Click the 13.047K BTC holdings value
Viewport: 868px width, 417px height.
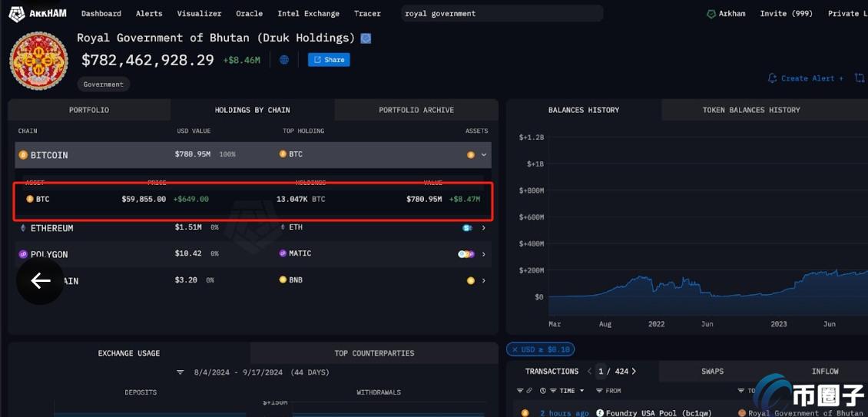[x=300, y=199]
